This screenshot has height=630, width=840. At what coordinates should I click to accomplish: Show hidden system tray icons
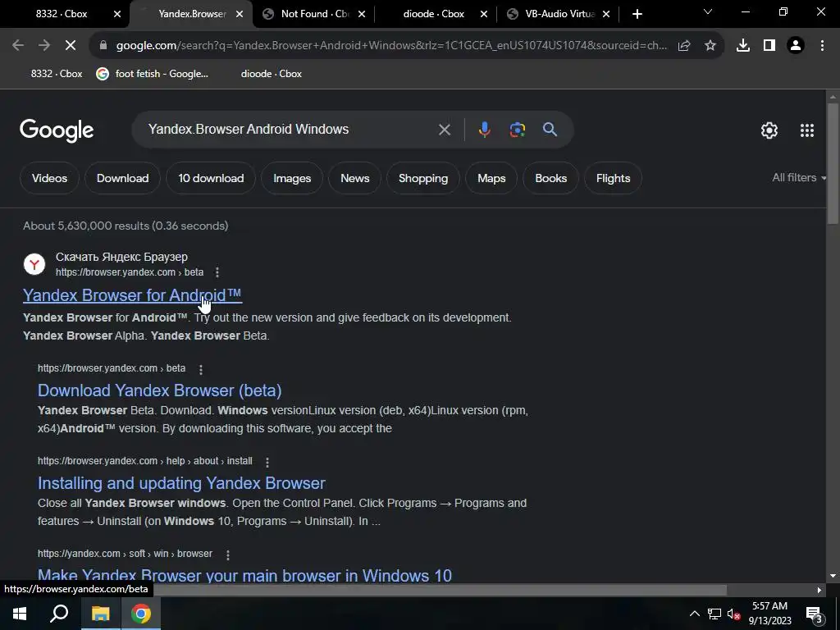coord(694,614)
